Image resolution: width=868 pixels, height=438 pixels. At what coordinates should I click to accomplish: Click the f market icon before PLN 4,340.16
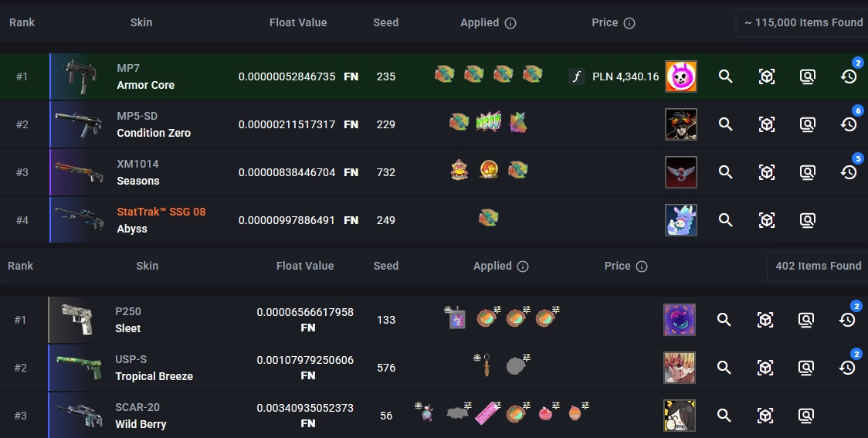[576, 76]
